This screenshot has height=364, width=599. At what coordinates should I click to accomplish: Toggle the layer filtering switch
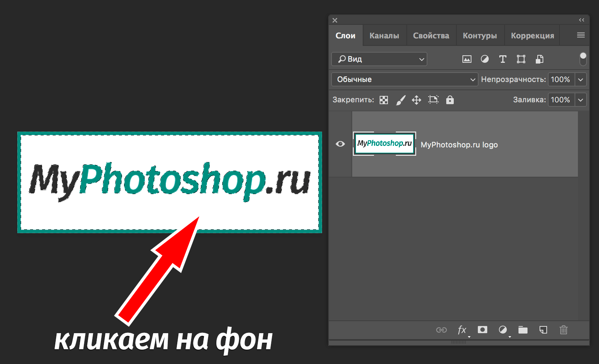point(583,59)
